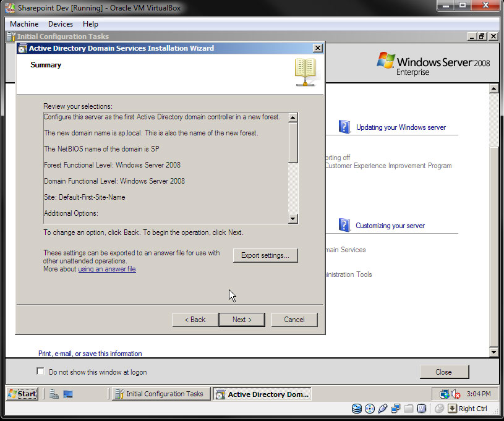Viewport: 504px width, 421px height.
Task: Click the Server Manager quick launch icon
Action: 54,394
